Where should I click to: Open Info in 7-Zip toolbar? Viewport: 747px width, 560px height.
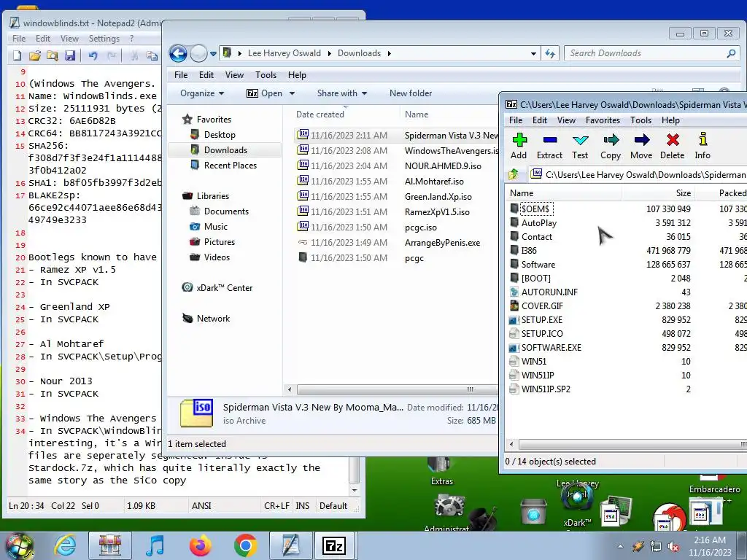point(703,146)
